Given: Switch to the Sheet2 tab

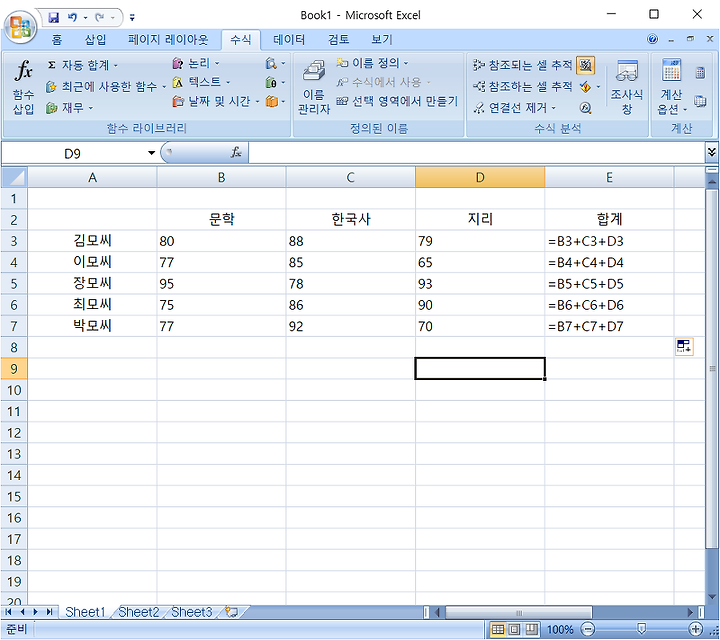Looking at the screenshot, I should point(139,612).
